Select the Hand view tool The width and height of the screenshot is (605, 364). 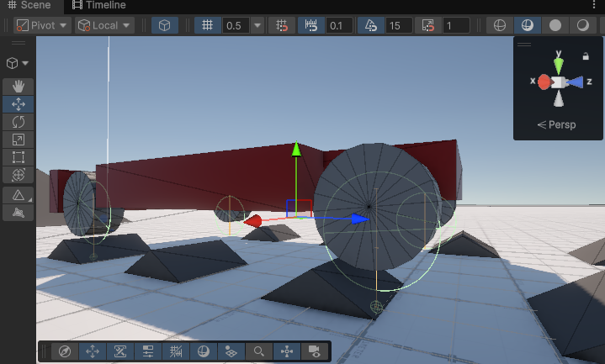pyautogui.click(x=19, y=87)
